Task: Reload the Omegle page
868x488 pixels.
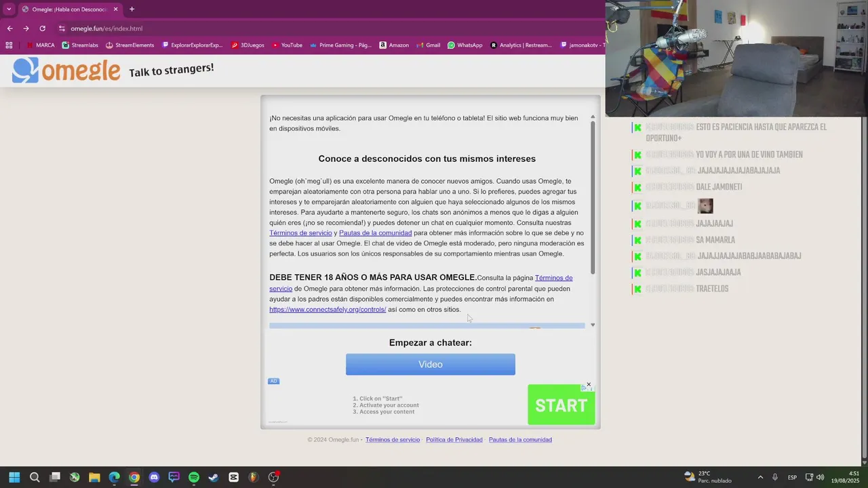Action: click(x=42, y=28)
